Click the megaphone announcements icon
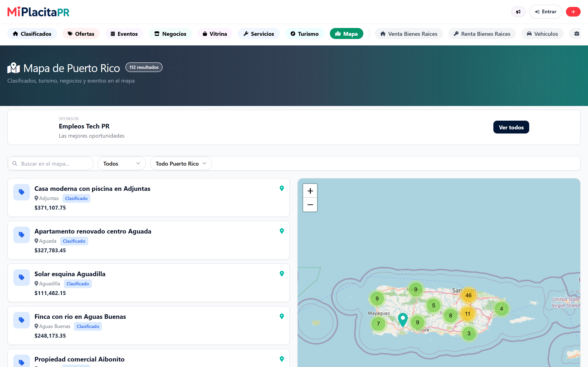 pyautogui.click(x=518, y=12)
